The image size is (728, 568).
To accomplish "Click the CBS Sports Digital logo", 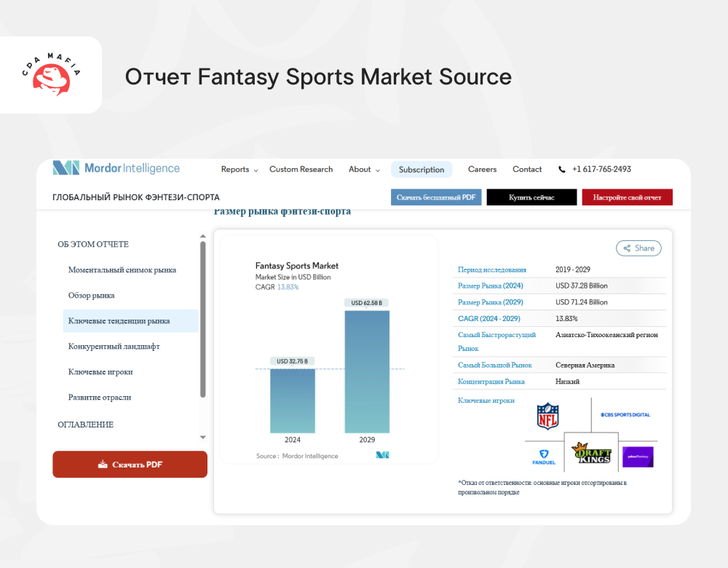I will click(625, 415).
